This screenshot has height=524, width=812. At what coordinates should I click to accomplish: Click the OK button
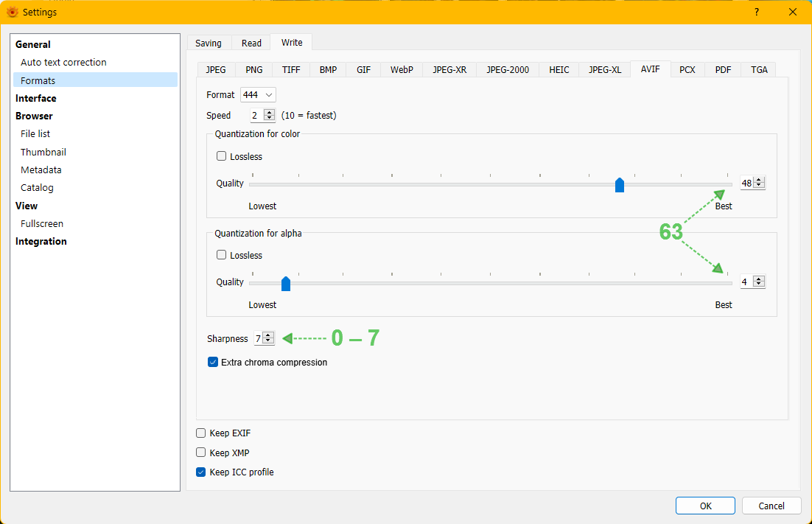coord(705,506)
